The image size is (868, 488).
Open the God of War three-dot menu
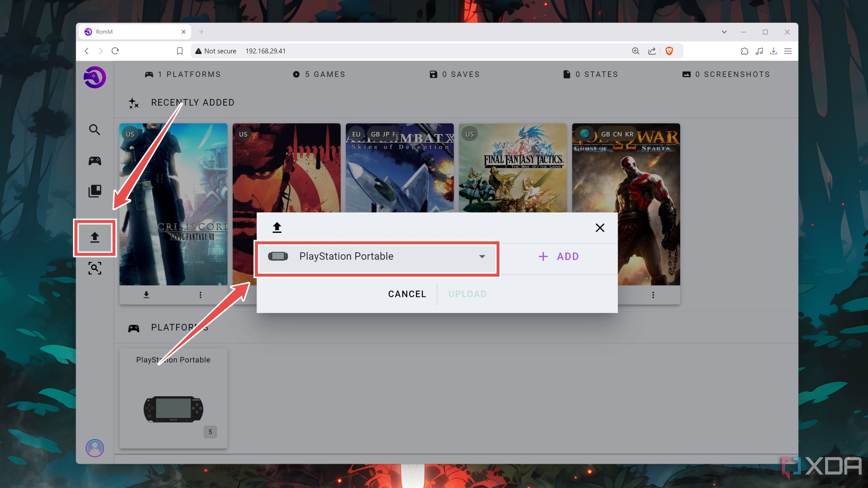[x=653, y=295]
